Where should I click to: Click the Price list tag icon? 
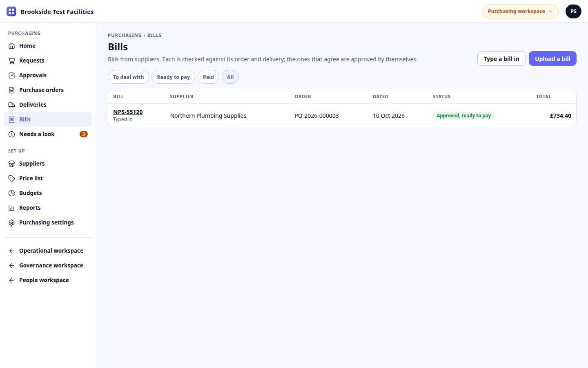tap(11, 178)
